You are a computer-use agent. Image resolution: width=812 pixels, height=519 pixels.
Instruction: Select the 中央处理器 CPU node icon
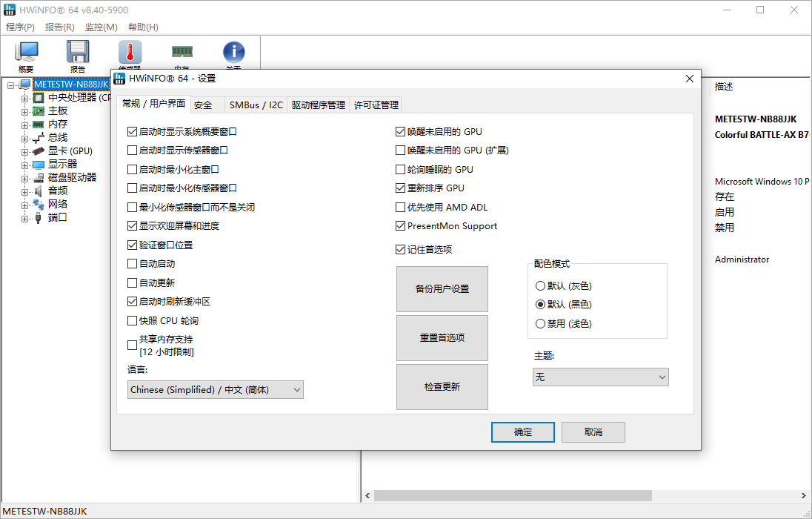(38, 97)
